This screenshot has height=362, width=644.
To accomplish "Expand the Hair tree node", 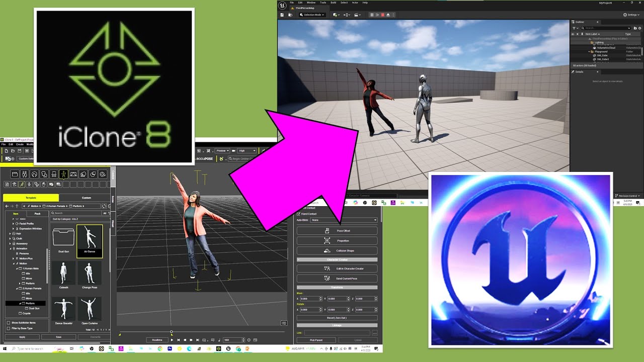I will [x=10, y=234].
